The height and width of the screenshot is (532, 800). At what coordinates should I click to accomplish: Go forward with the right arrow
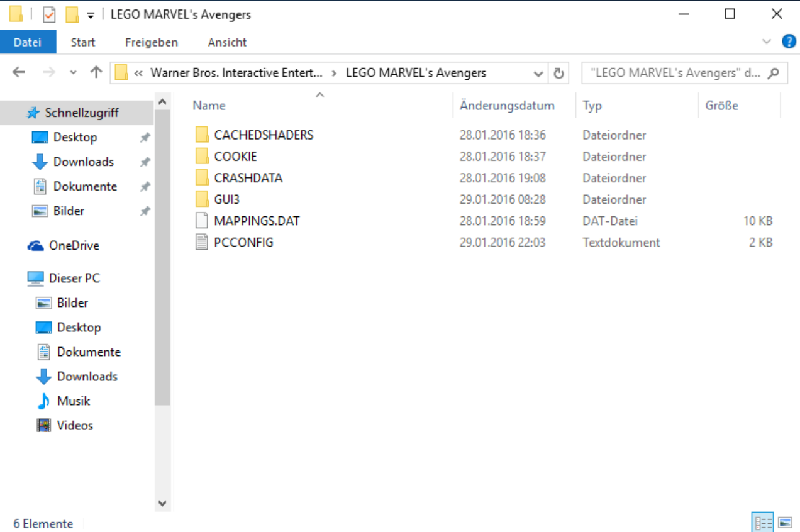[48, 72]
